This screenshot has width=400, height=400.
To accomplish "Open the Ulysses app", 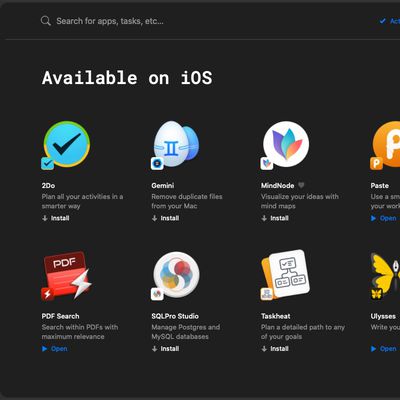I will click(x=384, y=349).
